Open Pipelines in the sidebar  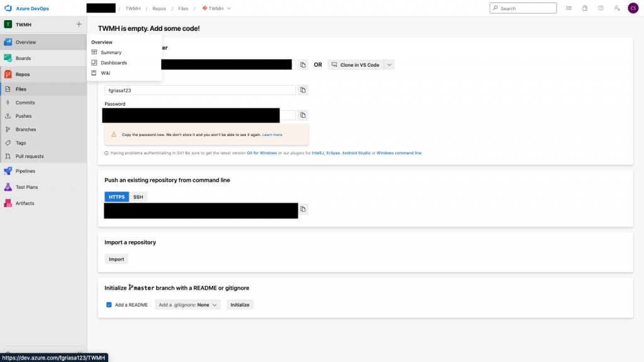[x=43, y=171]
